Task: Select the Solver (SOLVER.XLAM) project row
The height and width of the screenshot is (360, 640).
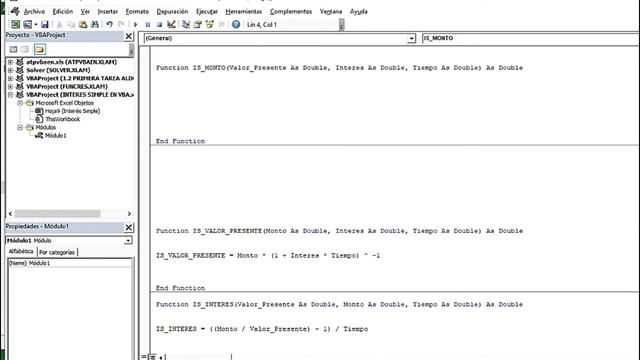Action: pos(58,70)
